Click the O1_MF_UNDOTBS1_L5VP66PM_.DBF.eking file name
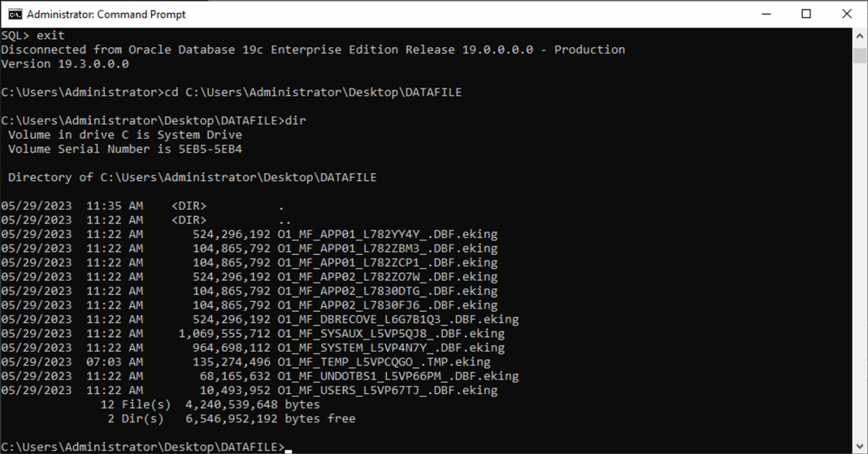Viewport: 868px width, 454px height. (x=398, y=377)
